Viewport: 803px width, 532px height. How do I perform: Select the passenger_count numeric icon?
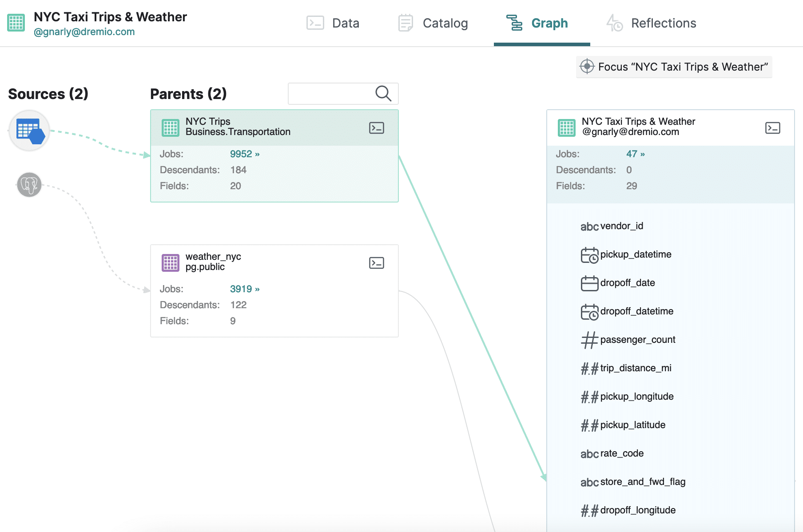pos(589,340)
